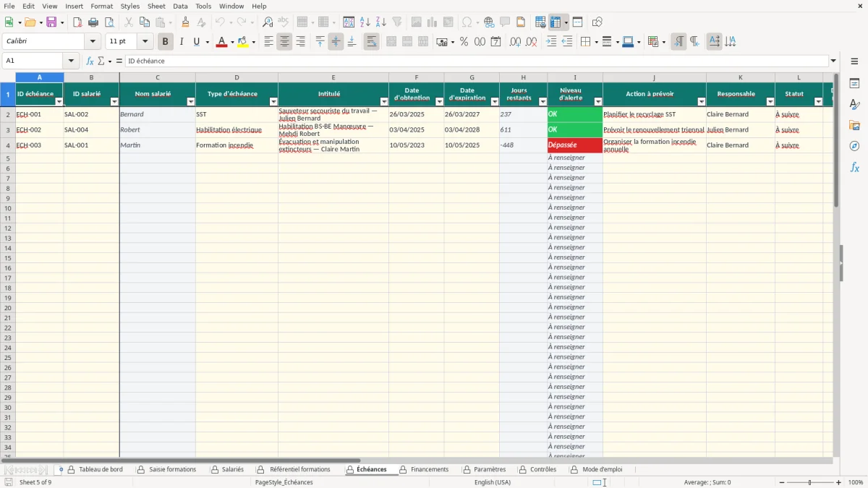Click Add Decimal Place icon
The image size is (868, 488).
515,42
